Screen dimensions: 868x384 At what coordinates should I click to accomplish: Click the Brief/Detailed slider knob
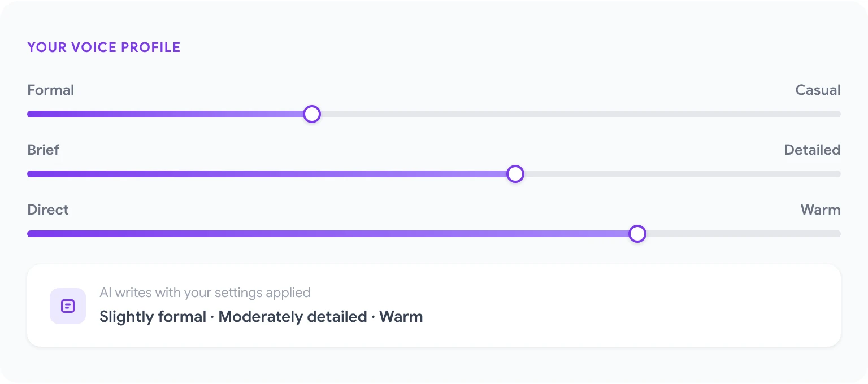coord(515,174)
